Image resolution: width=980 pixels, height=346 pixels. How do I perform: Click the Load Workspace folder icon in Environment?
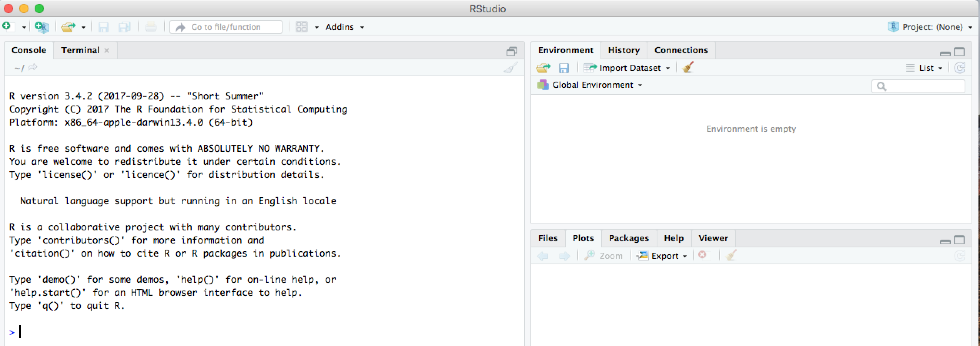point(543,68)
